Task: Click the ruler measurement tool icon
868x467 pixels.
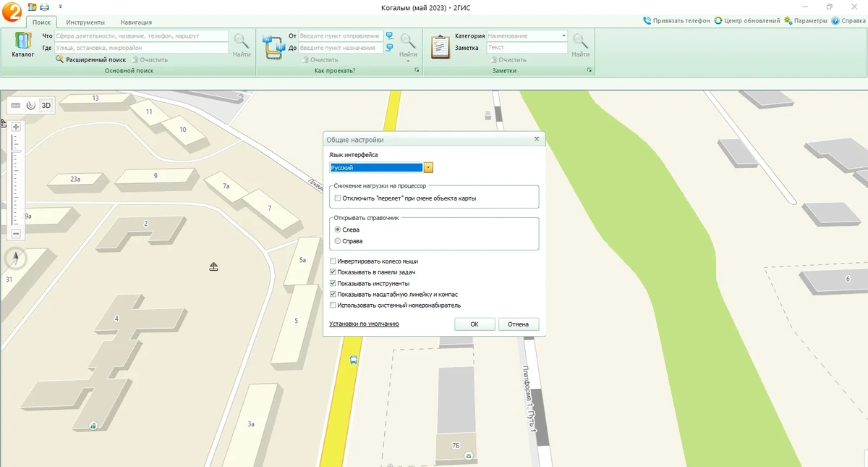Action: [x=16, y=105]
